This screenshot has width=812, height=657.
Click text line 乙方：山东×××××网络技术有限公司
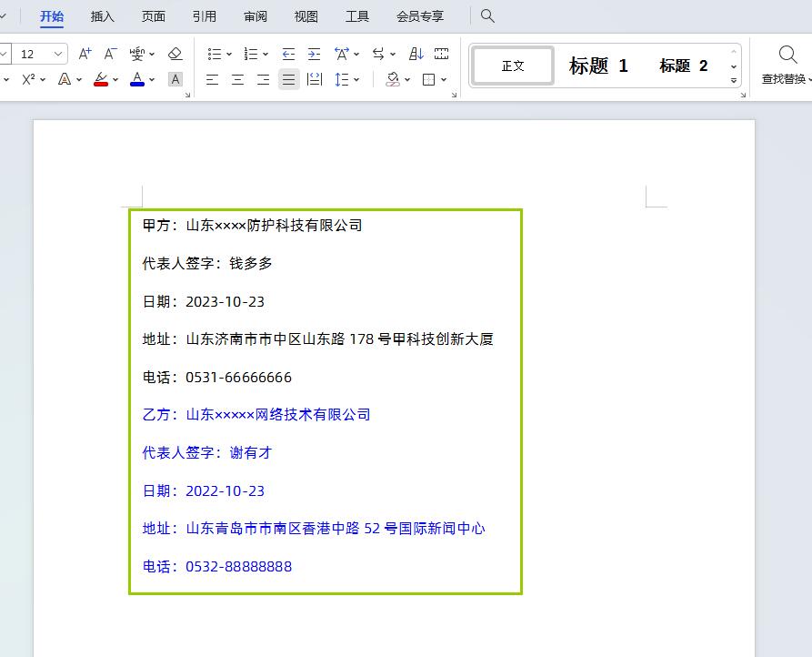pyautogui.click(x=256, y=415)
